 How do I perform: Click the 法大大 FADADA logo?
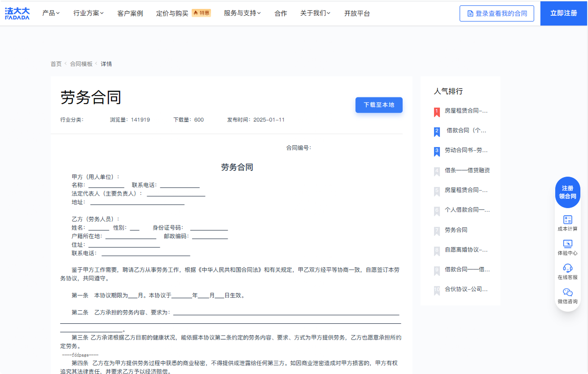[17, 13]
